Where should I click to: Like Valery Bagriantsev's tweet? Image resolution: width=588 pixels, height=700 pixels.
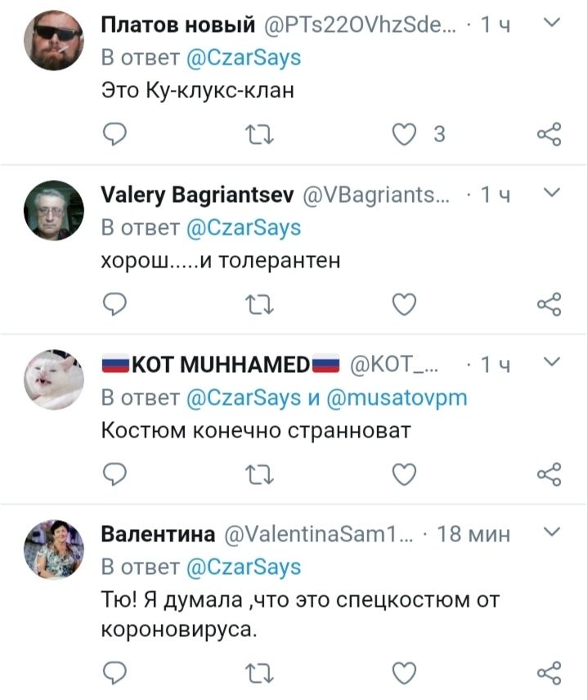(404, 304)
